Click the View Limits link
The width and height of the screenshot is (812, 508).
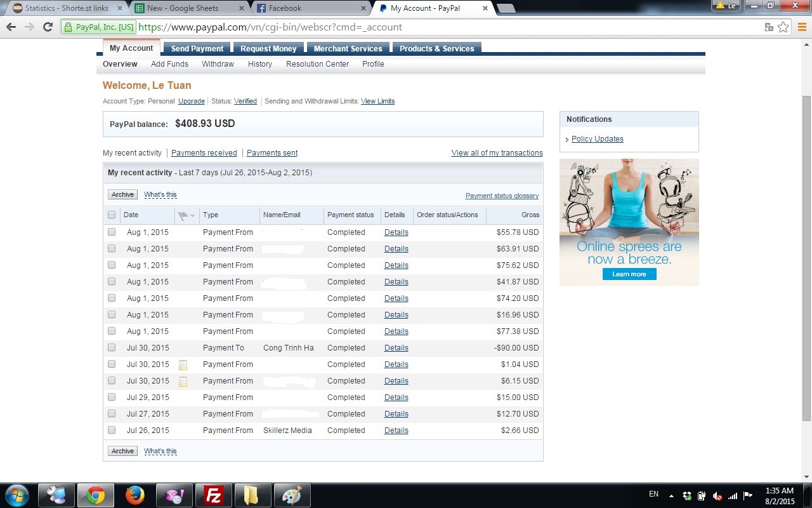377,102
